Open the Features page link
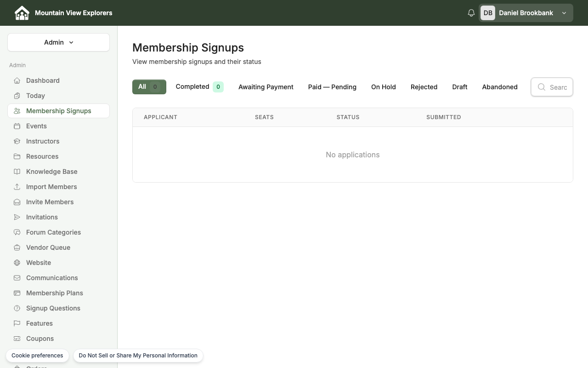This screenshot has height=368, width=588. tap(58, 323)
